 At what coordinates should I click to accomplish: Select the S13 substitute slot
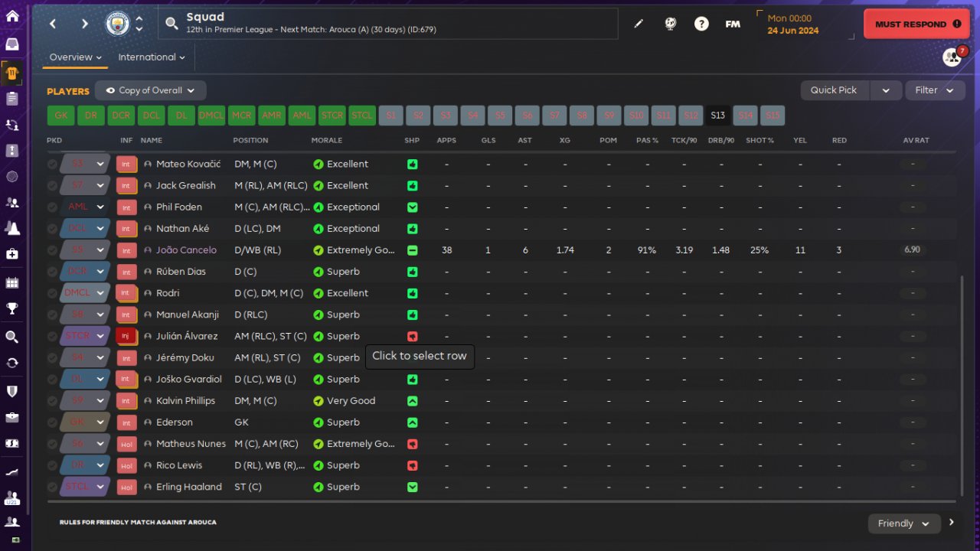(717, 116)
